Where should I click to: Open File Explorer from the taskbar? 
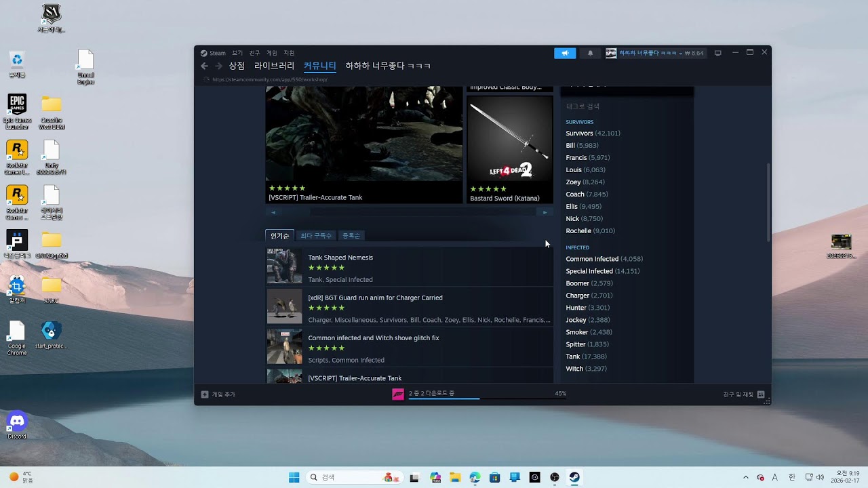click(455, 477)
